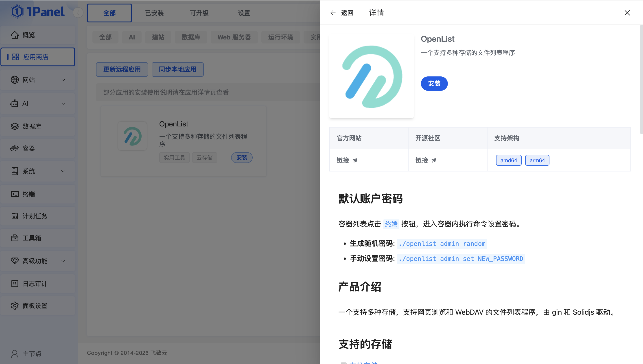Click the large OpenList logo thumbnail
The height and width of the screenshot is (364, 643).
click(x=371, y=76)
